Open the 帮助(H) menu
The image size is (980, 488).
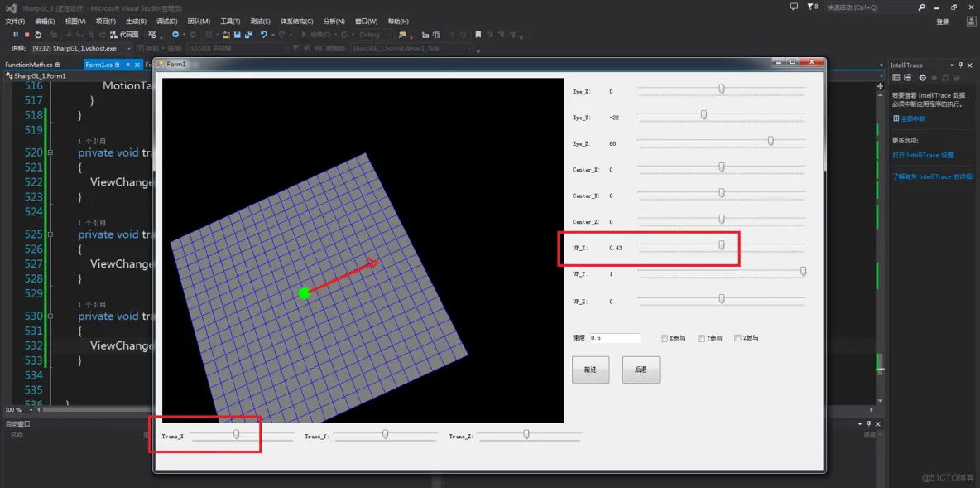point(398,22)
